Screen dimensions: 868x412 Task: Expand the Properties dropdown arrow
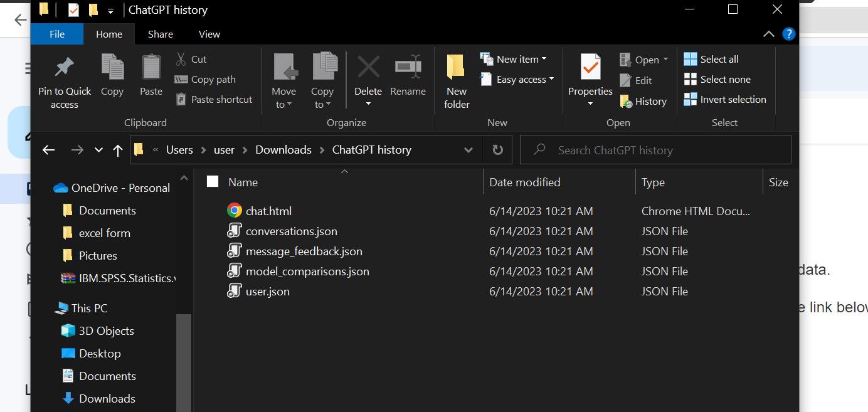click(x=590, y=104)
